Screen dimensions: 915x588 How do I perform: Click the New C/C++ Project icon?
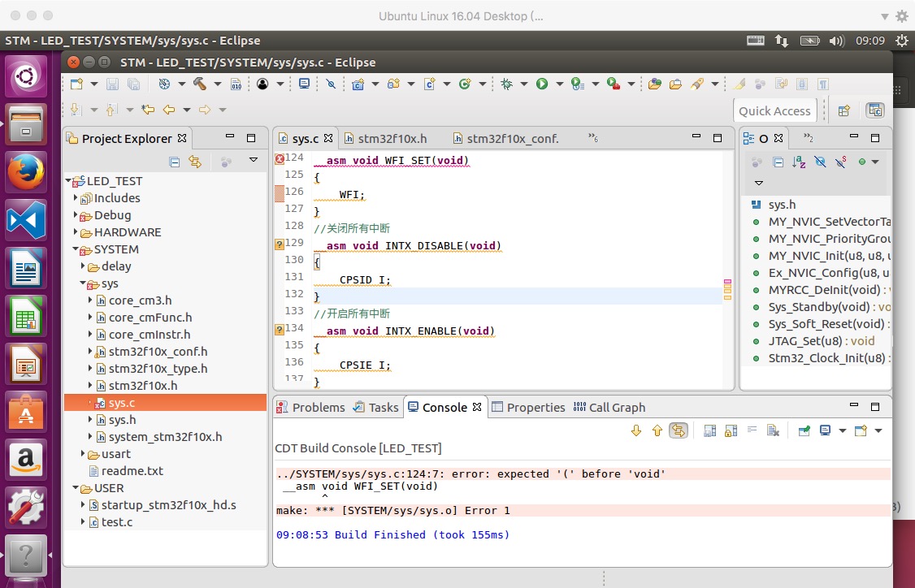click(358, 84)
